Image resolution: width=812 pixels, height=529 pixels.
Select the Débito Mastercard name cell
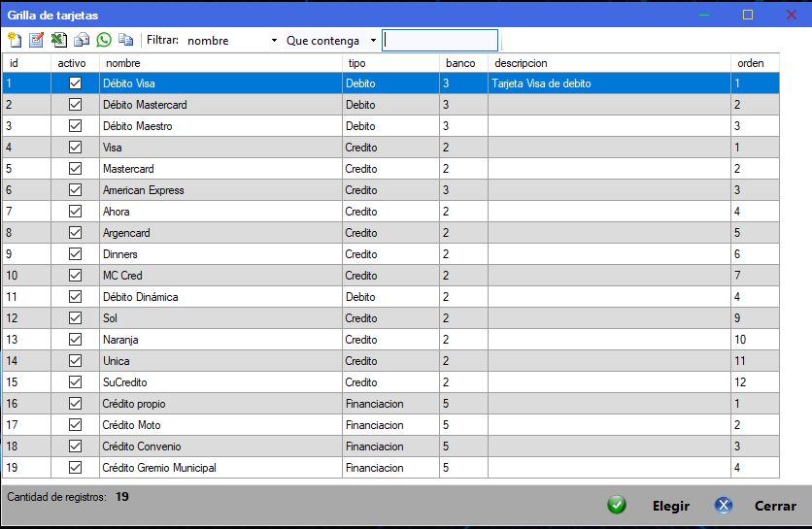click(x=220, y=105)
